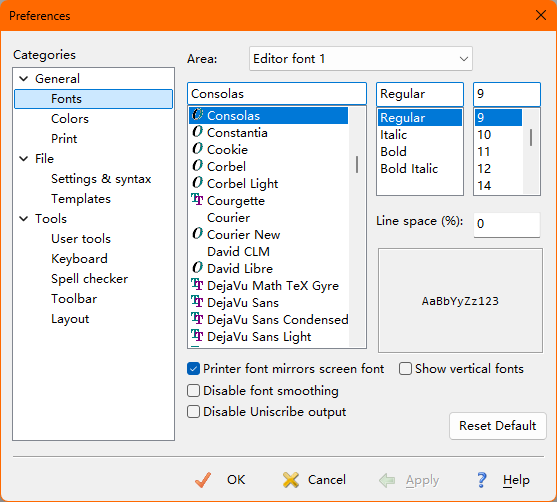
Task: Click the OpenType icon beside David Libre
Action: coord(198,268)
